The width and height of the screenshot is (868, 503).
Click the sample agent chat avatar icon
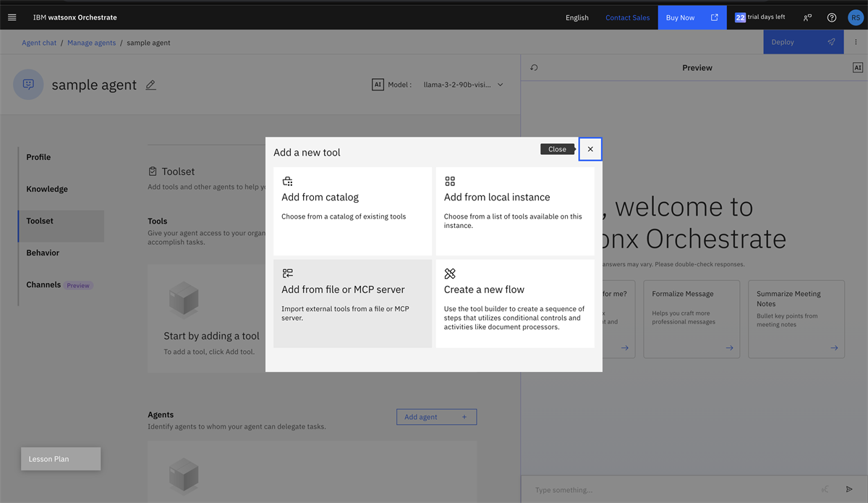pos(28,84)
